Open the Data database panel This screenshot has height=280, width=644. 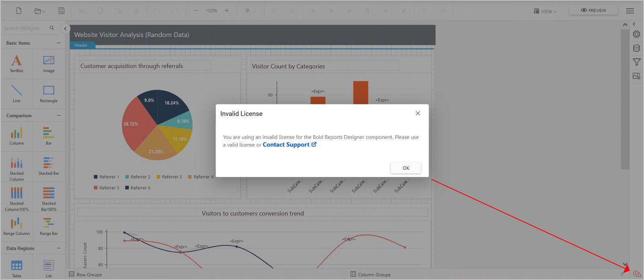click(637, 48)
